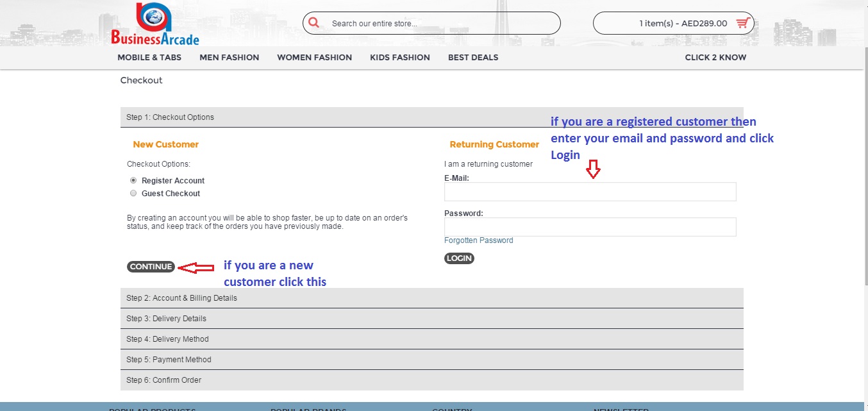Open the Best Deals menu
The image size is (868, 411).
473,57
